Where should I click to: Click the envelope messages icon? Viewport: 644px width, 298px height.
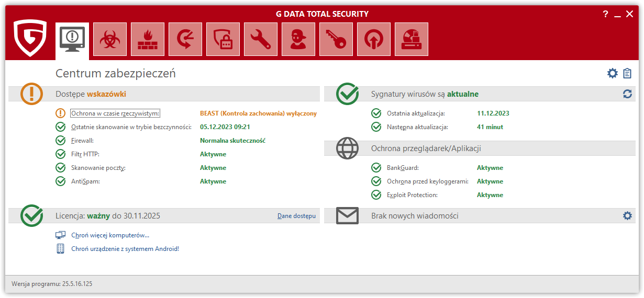347,215
